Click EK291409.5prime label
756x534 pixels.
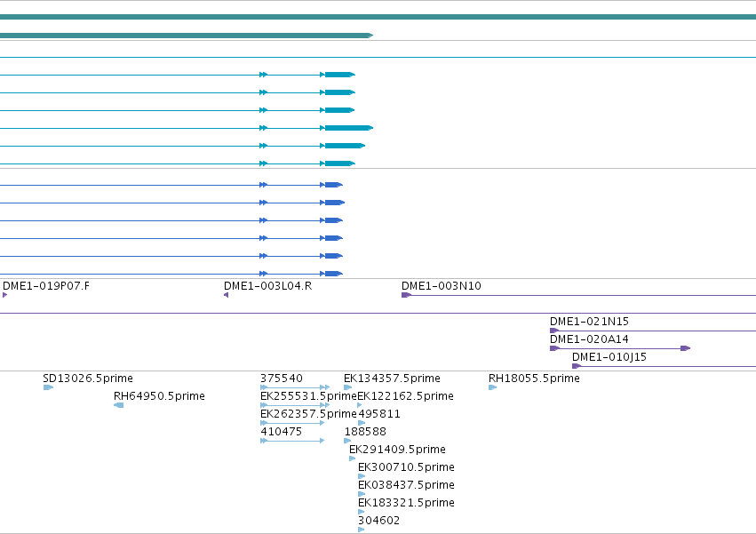[397, 450]
